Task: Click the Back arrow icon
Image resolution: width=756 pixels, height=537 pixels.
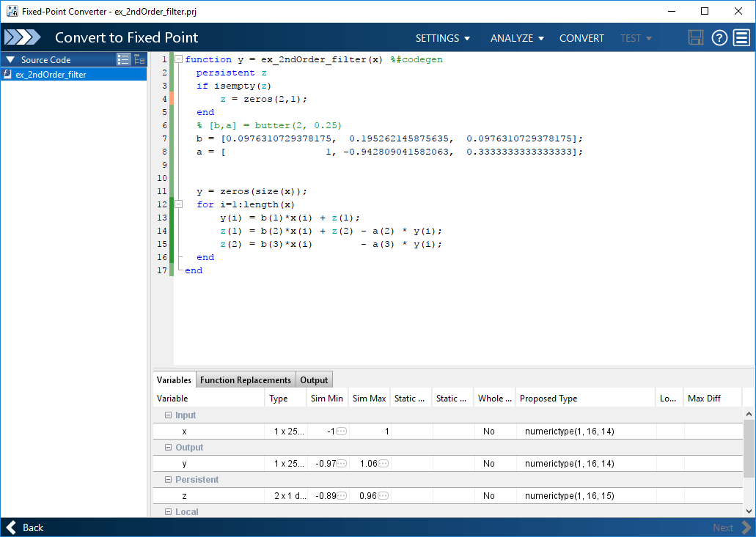Action: [12, 527]
